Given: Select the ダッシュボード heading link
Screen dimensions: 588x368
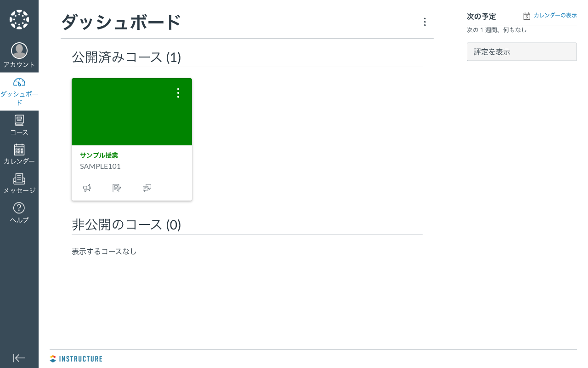Looking at the screenshot, I should 120,22.
